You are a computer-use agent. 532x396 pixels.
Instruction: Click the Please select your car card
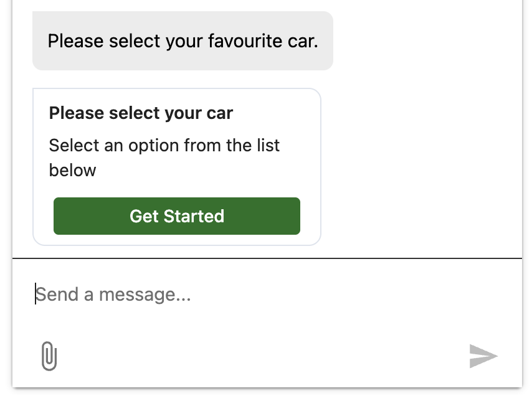[176, 166]
